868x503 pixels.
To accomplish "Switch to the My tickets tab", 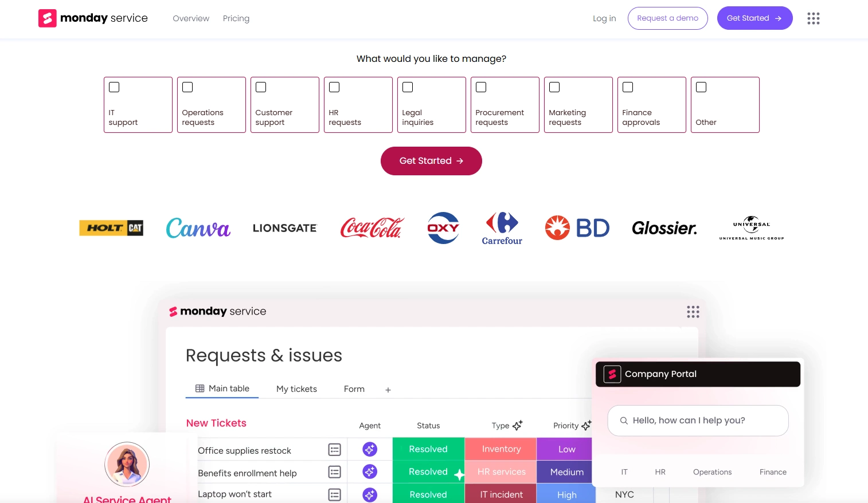I will click(296, 389).
